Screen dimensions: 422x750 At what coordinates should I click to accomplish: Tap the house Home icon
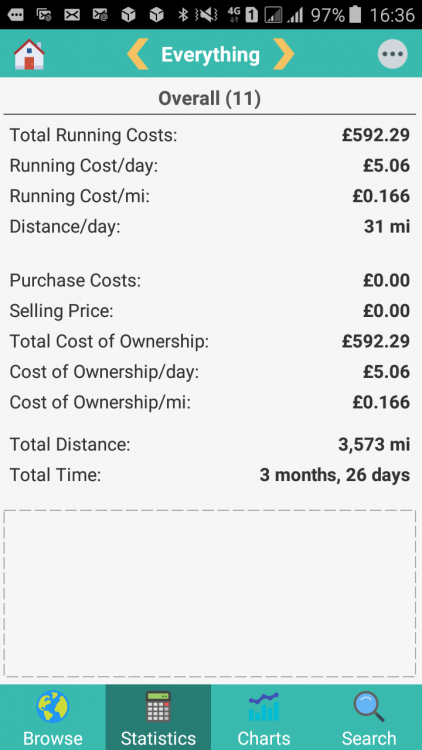[29, 54]
